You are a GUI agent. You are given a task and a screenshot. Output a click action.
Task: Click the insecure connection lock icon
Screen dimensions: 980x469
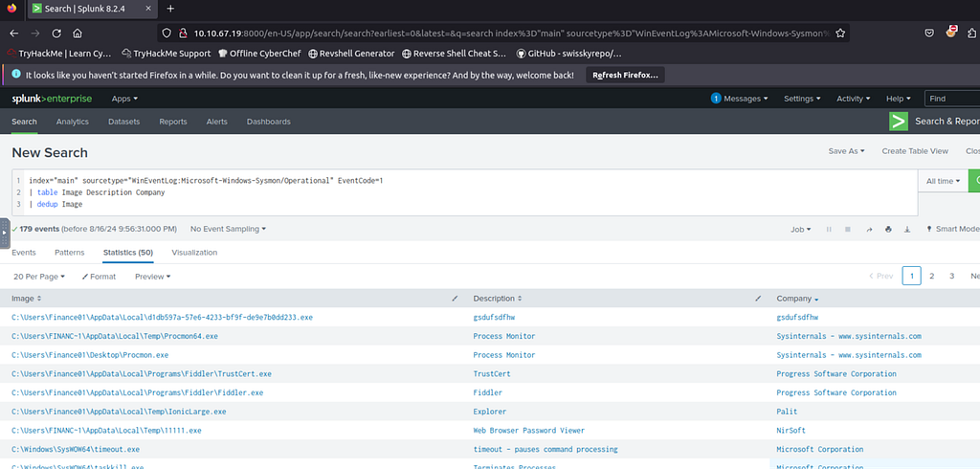pos(183,33)
